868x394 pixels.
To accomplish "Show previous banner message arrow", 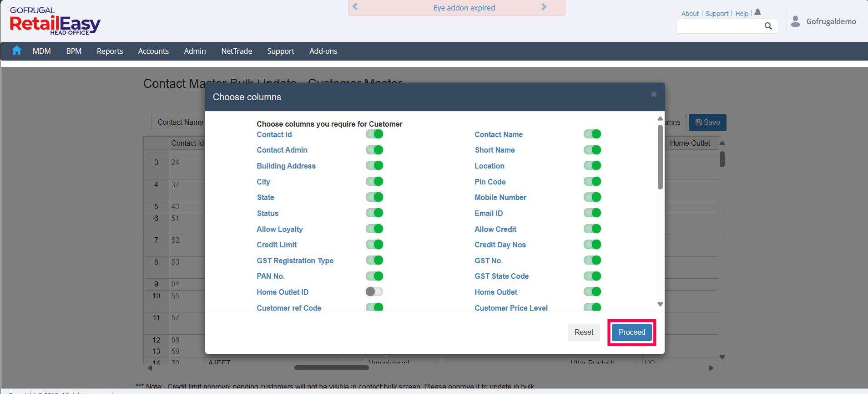I will pos(355,7).
